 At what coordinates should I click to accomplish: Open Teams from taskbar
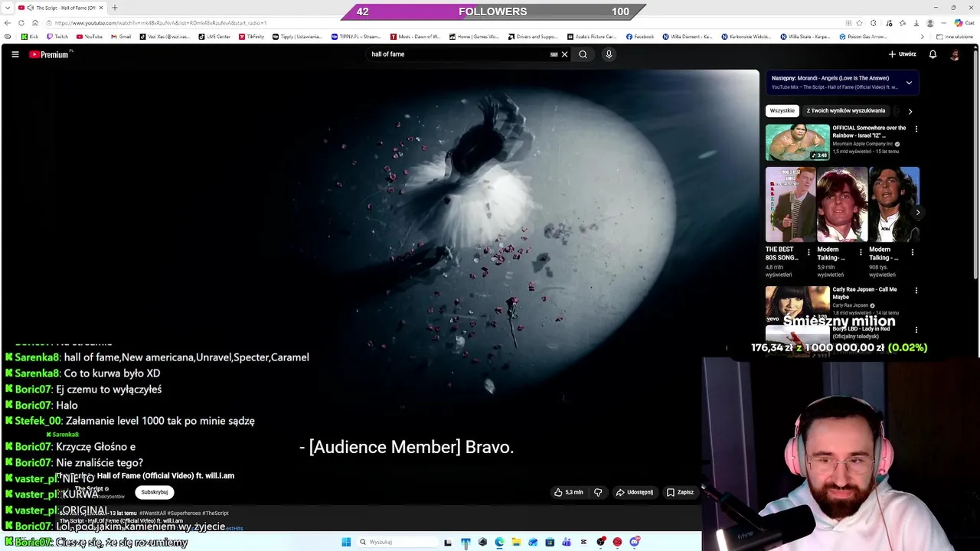pyautogui.click(x=567, y=542)
